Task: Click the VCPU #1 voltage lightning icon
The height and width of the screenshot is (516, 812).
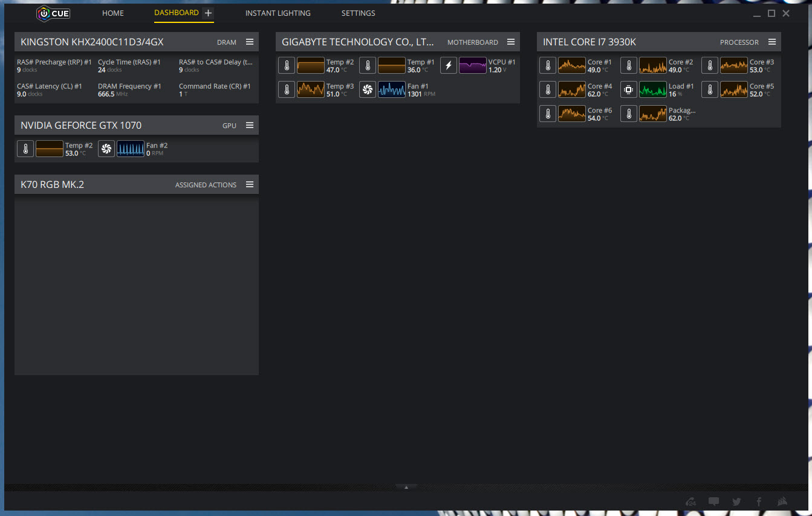Action: click(449, 65)
